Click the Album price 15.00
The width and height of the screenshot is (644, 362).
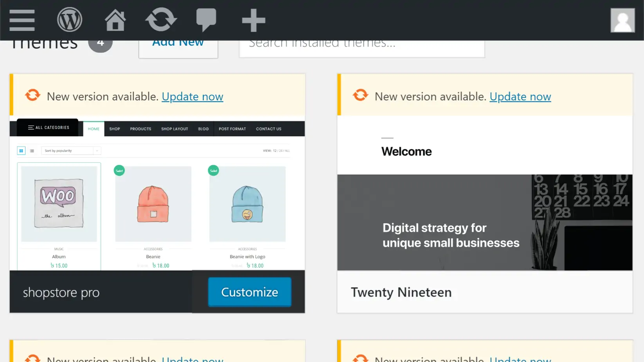point(59,266)
